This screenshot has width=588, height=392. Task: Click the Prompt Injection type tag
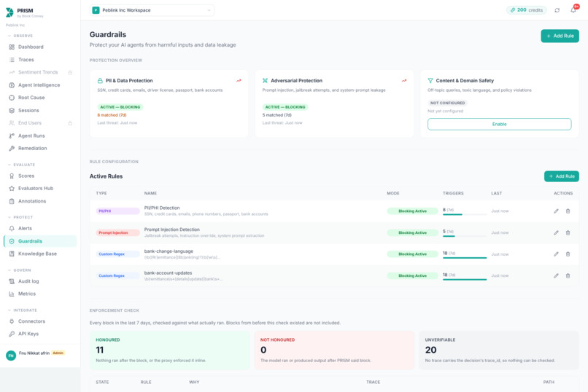117,233
